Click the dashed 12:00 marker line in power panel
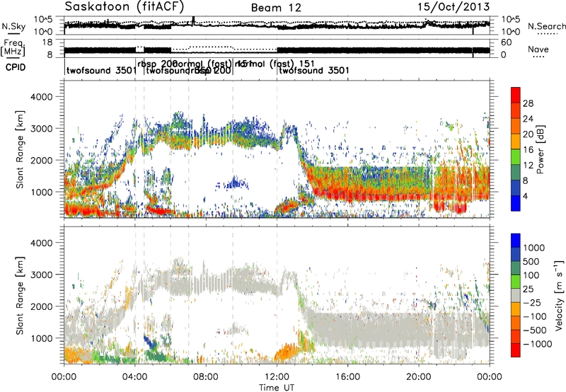The height and width of the screenshot is (392, 566). point(277,149)
